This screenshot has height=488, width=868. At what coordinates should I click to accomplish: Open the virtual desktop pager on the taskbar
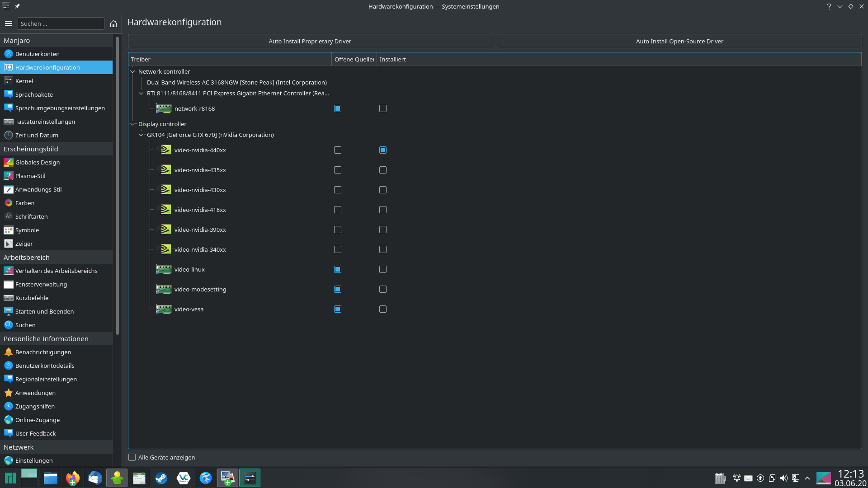[29, 478]
